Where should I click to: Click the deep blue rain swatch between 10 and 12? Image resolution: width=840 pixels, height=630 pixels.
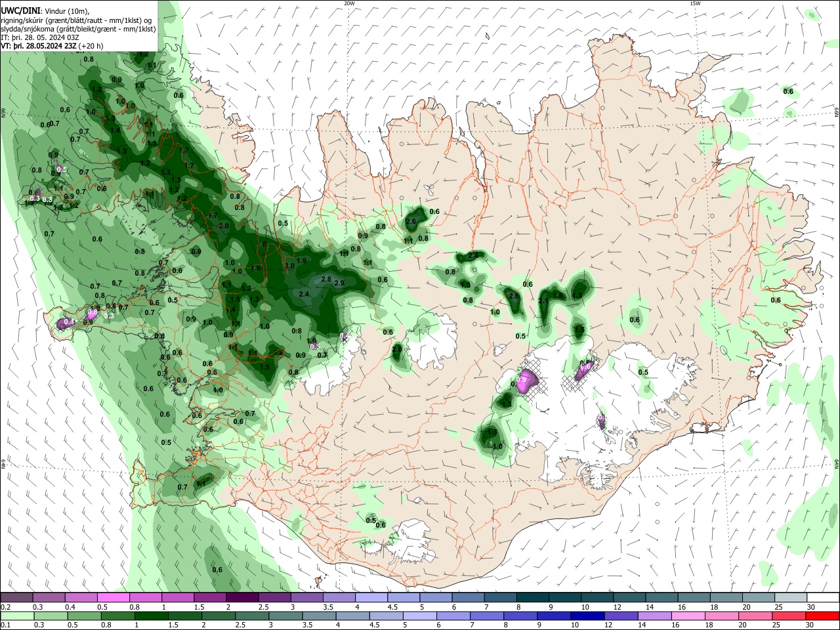tap(587, 616)
